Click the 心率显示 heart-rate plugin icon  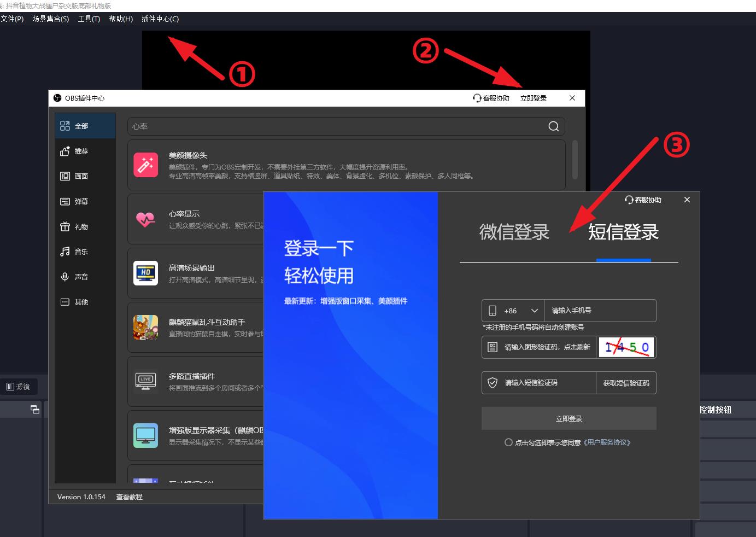tap(145, 219)
